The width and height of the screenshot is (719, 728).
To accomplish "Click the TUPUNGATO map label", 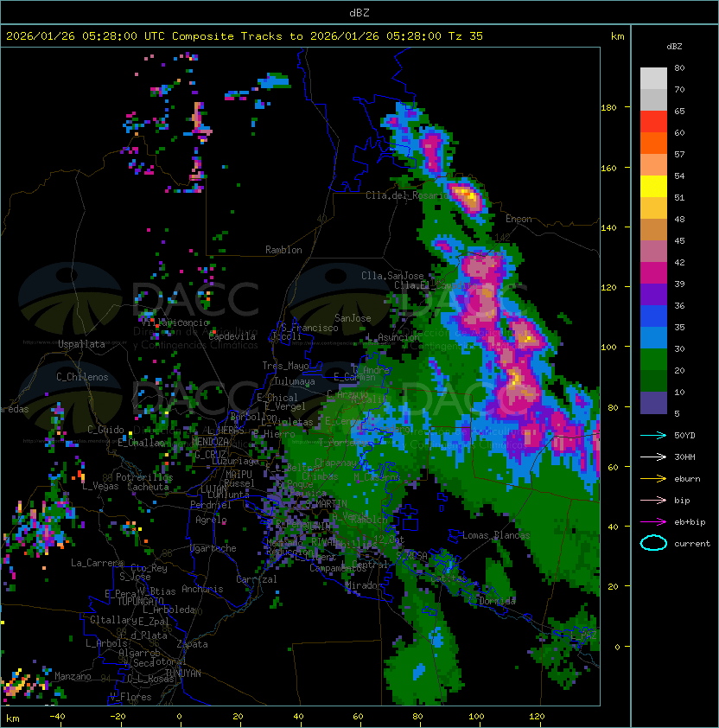I will click(x=141, y=602).
